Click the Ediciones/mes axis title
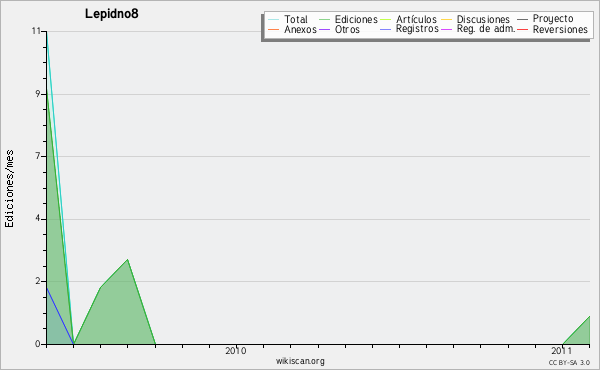 (10, 189)
